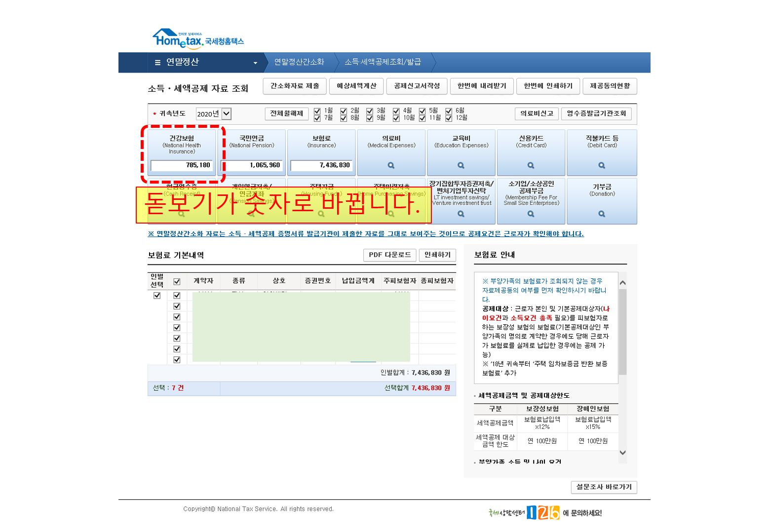Click the 계약자 column header
Screen dimensions: 769x532
tap(203, 281)
